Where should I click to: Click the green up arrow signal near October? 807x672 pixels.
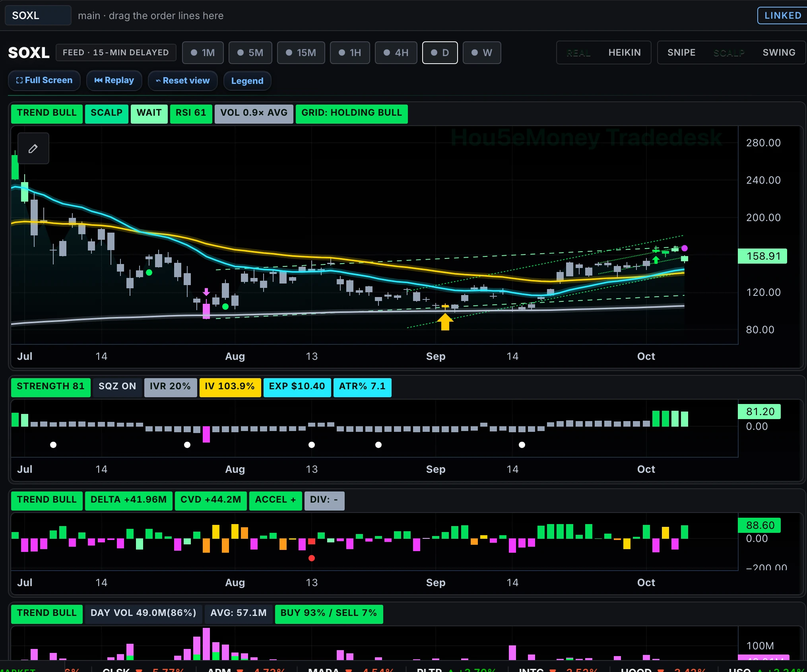(656, 260)
